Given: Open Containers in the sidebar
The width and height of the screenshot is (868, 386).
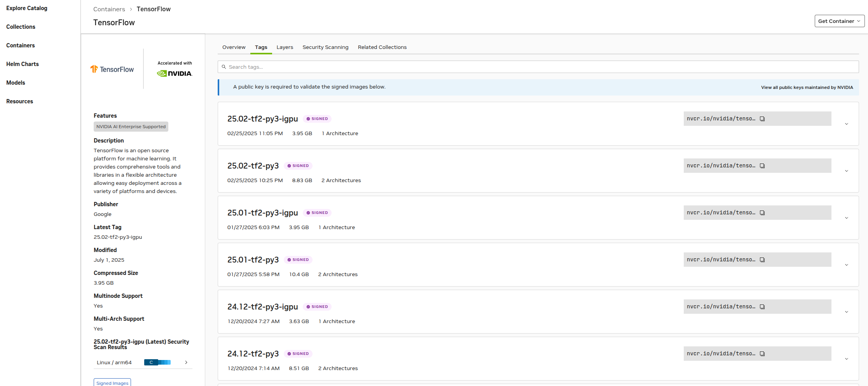Looking at the screenshot, I should tap(21, 45).
